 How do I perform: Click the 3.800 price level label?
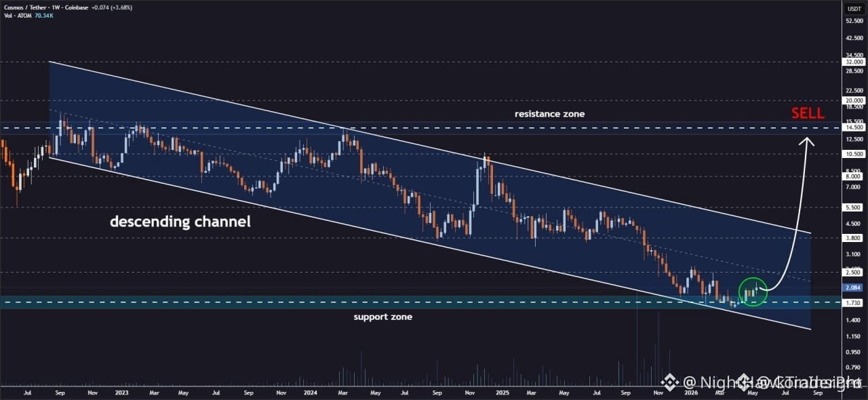853,238
